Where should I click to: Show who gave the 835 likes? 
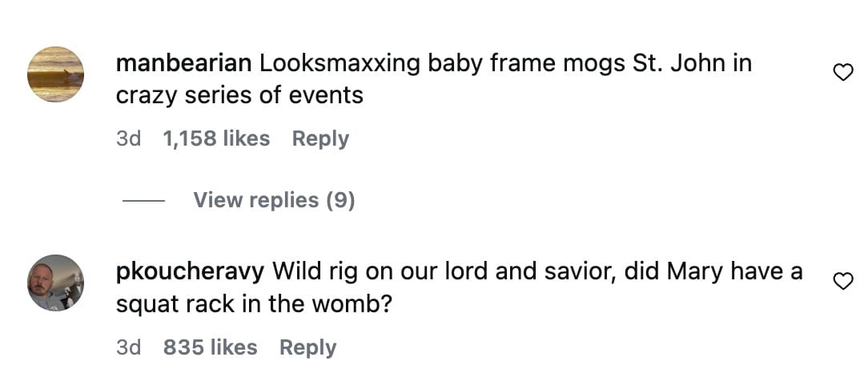(210, 347)
